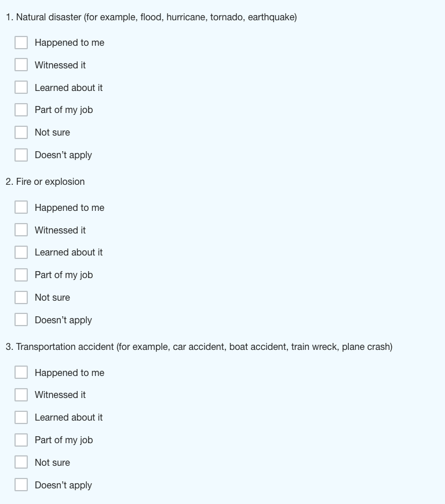The height and width of the screenshot is (504, 445).
Task: Select "Not sure" under Natural disaster
Action: 21,132
